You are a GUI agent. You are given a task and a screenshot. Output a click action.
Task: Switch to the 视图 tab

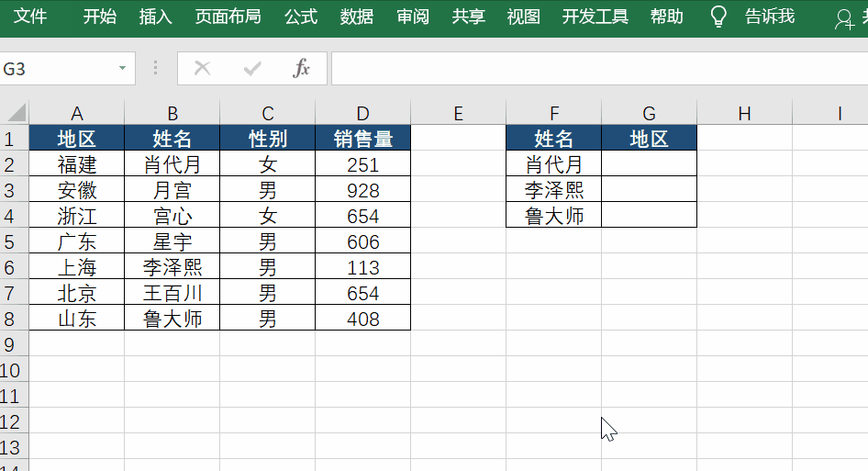pyautogui.click(x=524, y=17)
